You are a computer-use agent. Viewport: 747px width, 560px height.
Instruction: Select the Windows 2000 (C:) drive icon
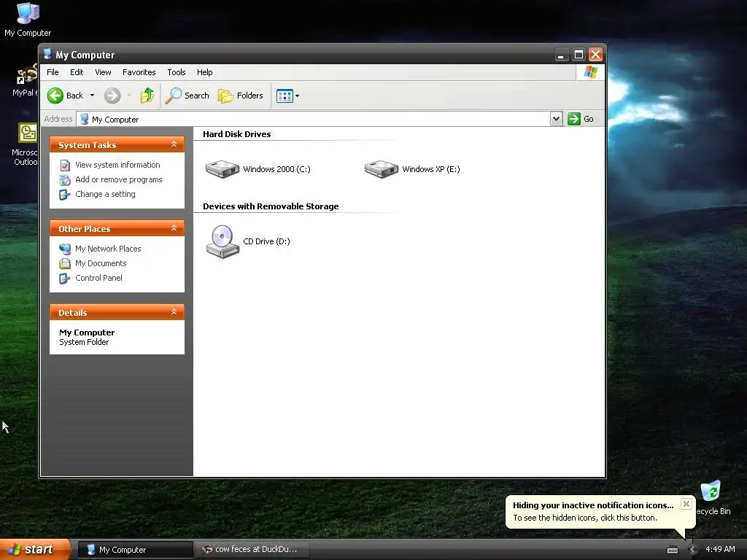pyautogui.click(x=222, y=169)
